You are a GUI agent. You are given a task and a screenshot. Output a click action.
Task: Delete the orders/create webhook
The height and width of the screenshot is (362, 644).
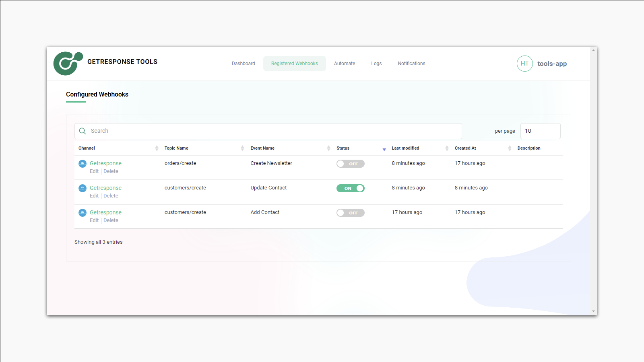click(x=111, y=171)
